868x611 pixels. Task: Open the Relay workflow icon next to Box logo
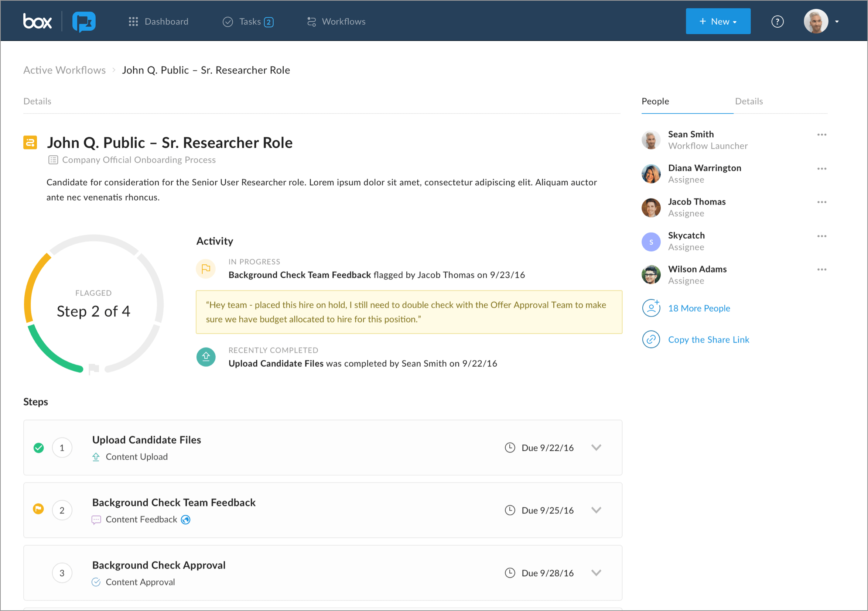coord(84,21)
